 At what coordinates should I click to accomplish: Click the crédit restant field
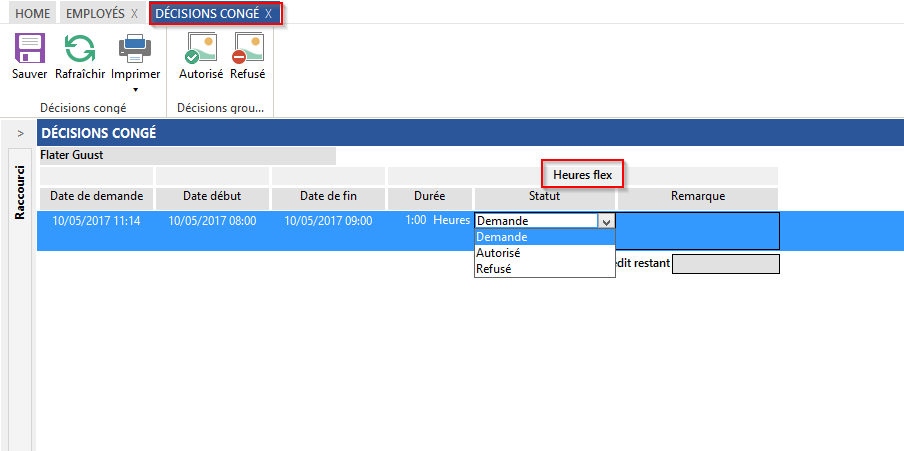(725, 264)
